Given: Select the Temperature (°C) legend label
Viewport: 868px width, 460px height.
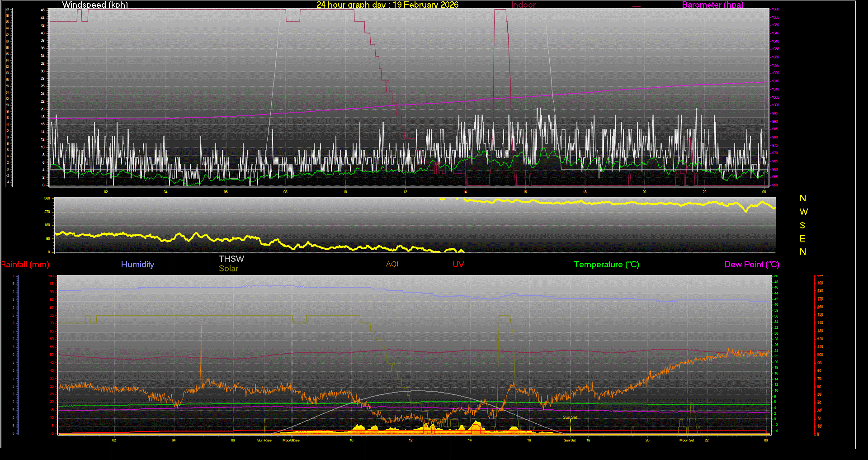Looking at the screenshot, I should coord(606,265).
